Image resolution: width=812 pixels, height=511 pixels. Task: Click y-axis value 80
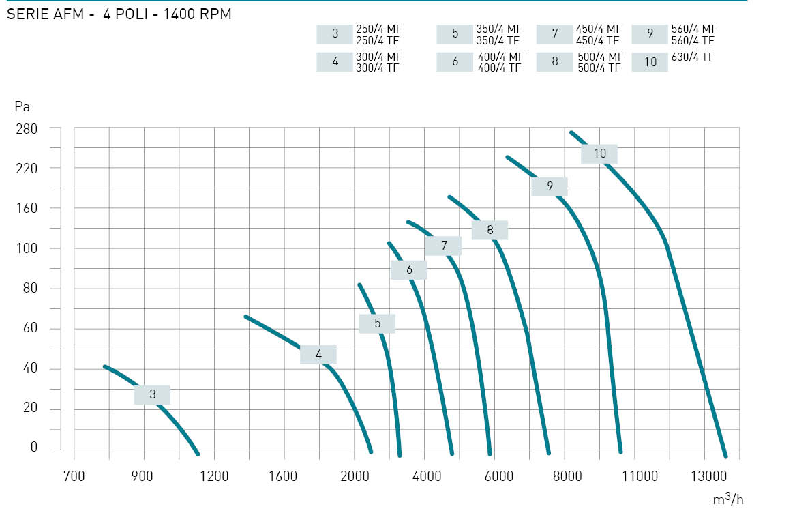coord(30,288)
